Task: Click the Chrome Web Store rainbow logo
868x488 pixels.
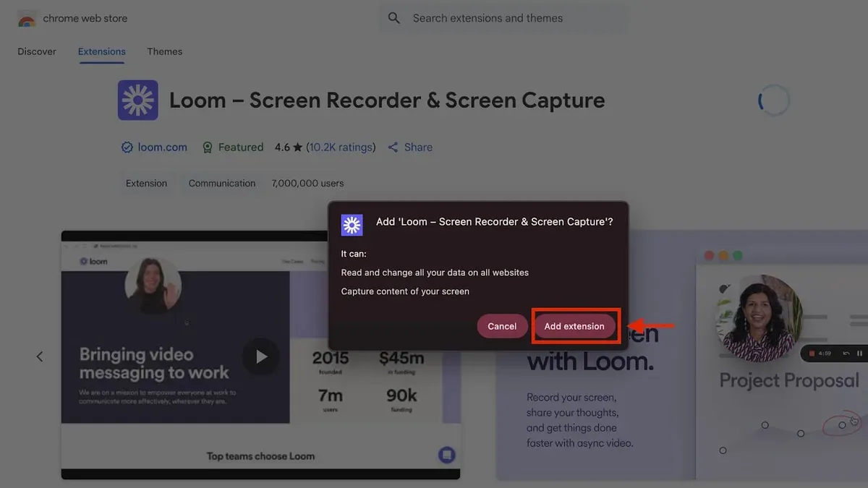Action: (27, 19)
